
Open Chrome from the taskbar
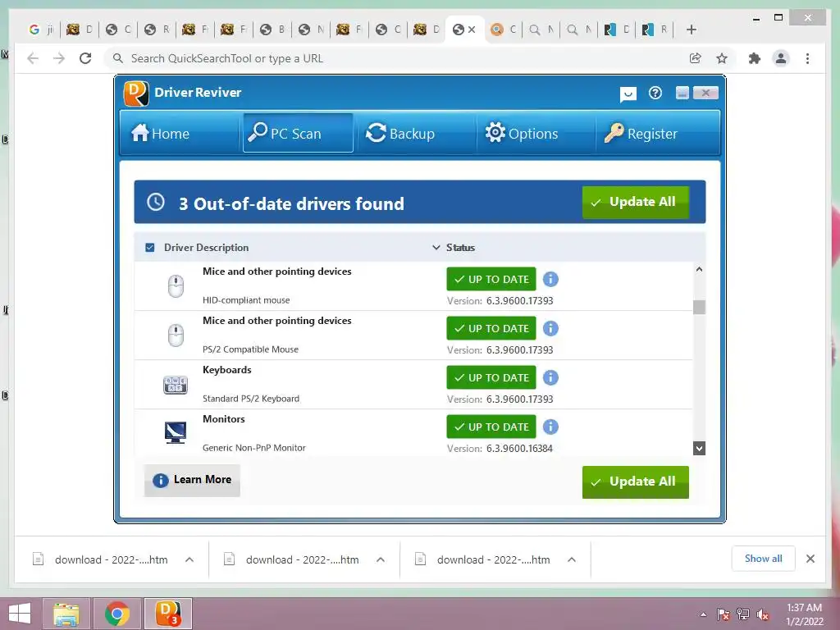tap(117, 614)
